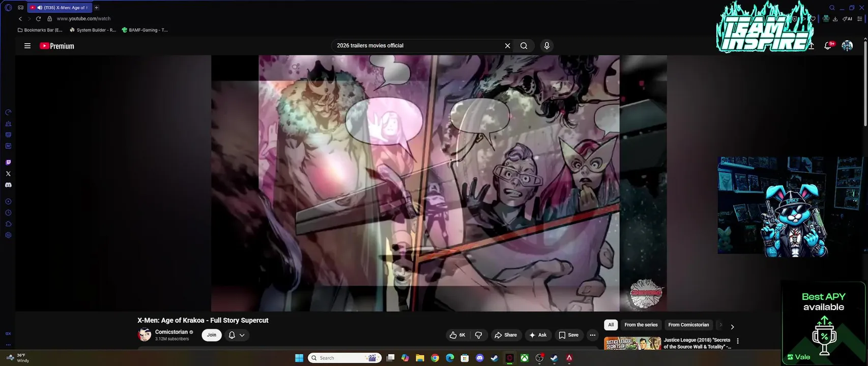
Task: Open a new browser tab
Action: pyautogui.click(x=96, y=8)
